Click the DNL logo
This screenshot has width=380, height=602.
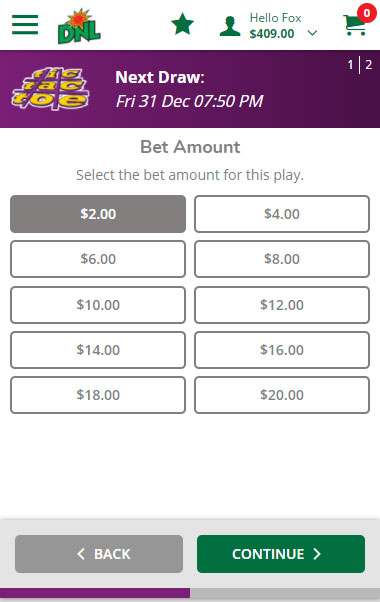[79, 26]
